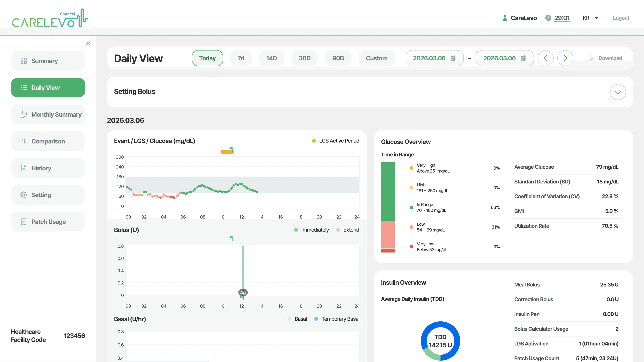This screenshot has height=362, width=644.
Task: Select the 14D range tab
Action: click(x=271, y=58)
